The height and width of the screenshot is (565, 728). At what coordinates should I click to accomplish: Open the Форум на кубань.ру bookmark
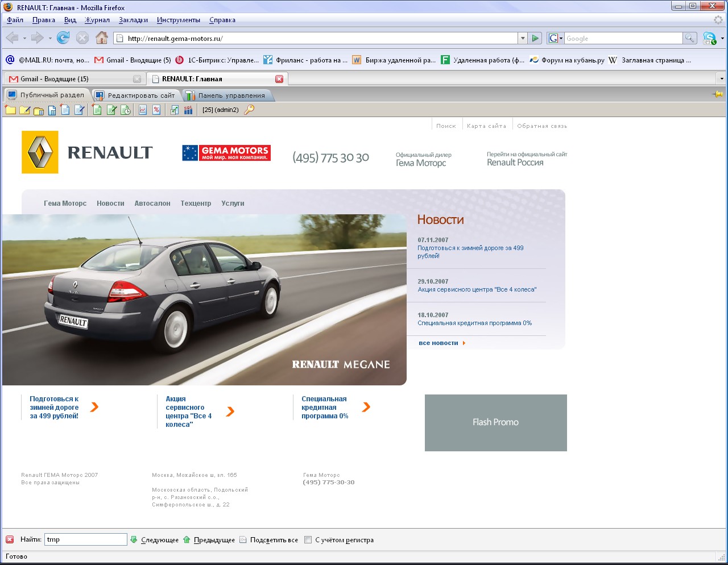[567, 60]
